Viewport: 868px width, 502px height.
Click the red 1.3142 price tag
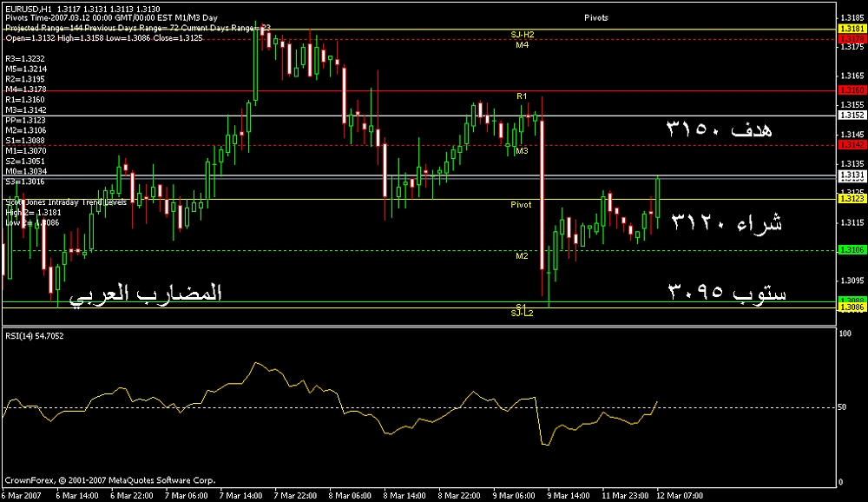(852, 145)
